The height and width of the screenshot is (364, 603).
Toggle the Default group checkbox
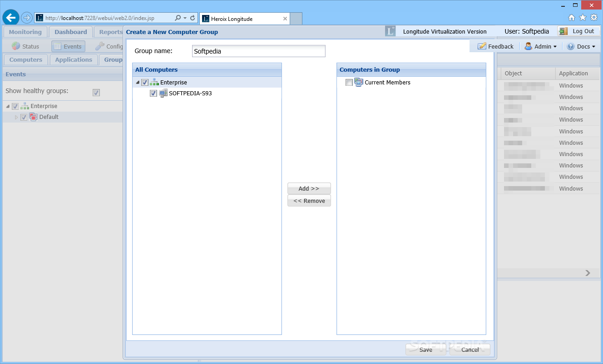(24, 117)
